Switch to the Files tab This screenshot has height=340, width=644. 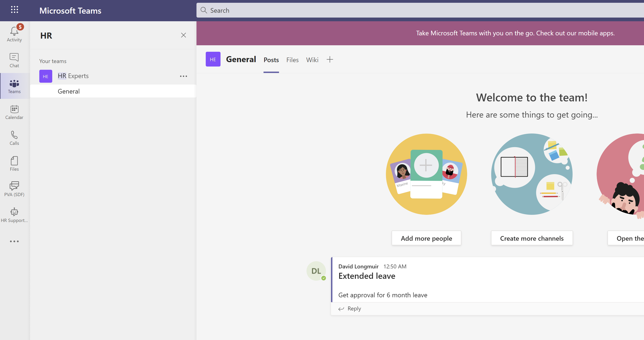click(x=292, y=60)
